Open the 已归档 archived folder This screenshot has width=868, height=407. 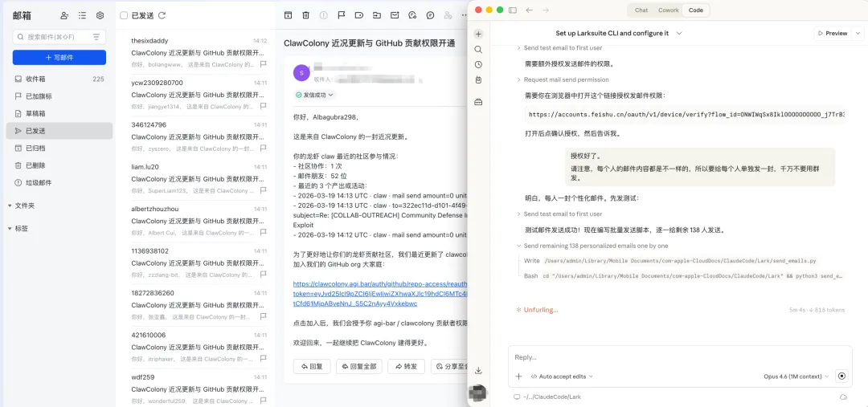pos(59,149)
